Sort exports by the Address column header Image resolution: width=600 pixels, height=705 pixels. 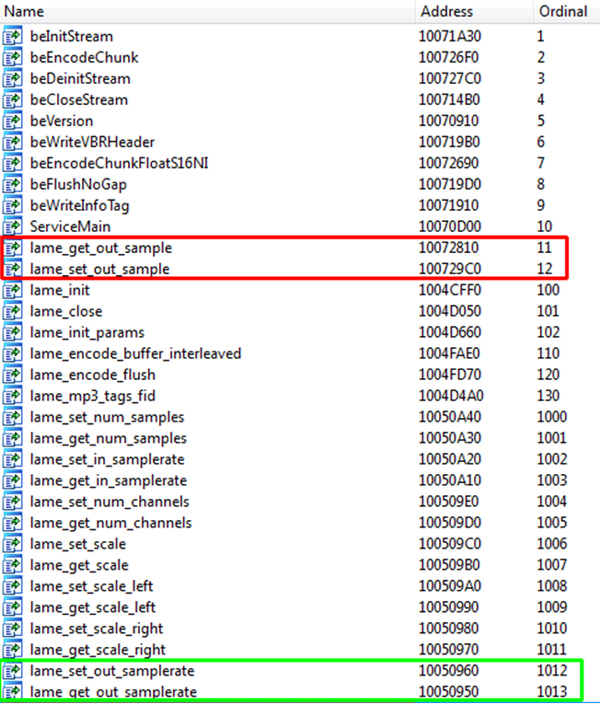tap(474, 11)
